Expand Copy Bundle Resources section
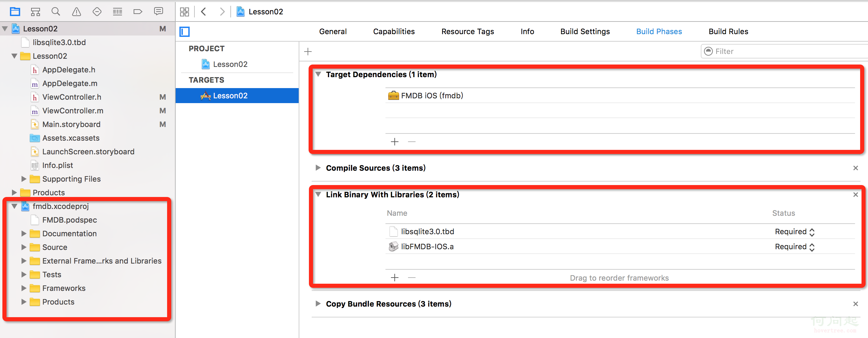 click(318, 304)
